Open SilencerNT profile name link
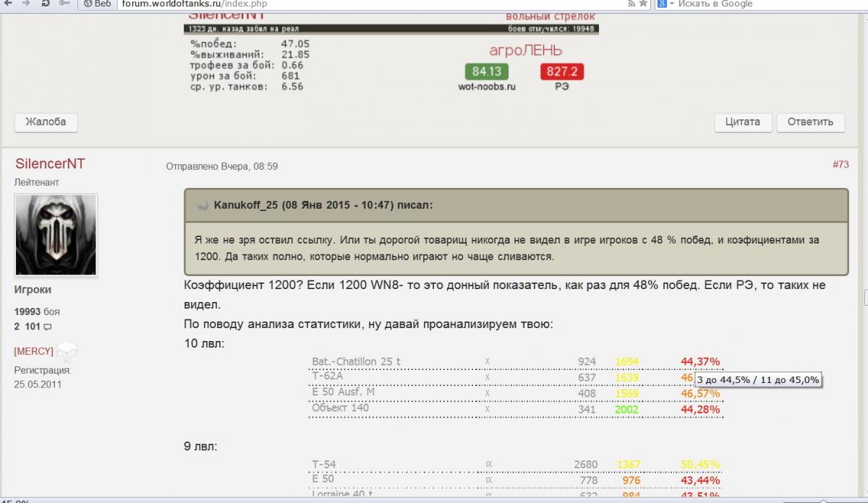This screenshot has width=868, height=503. 50,164
